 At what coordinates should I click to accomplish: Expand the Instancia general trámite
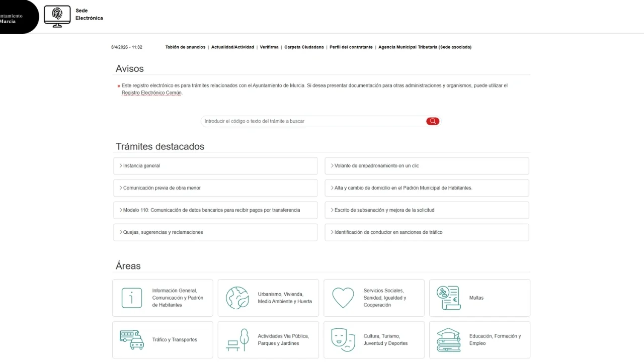215,166
